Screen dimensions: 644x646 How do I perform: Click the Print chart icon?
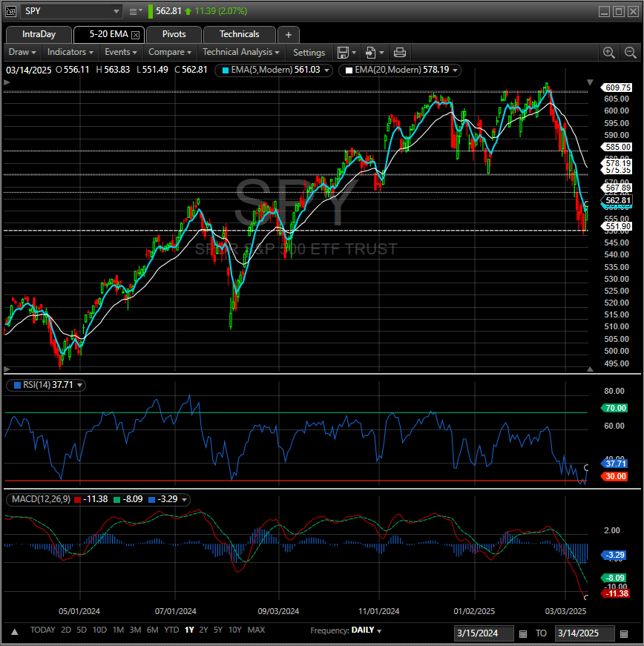point(400,52)
